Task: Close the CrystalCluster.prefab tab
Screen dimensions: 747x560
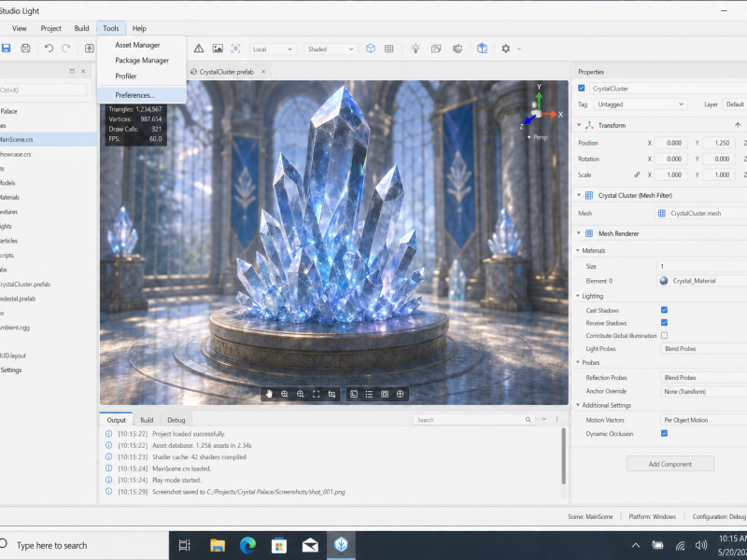Action: 263,72
